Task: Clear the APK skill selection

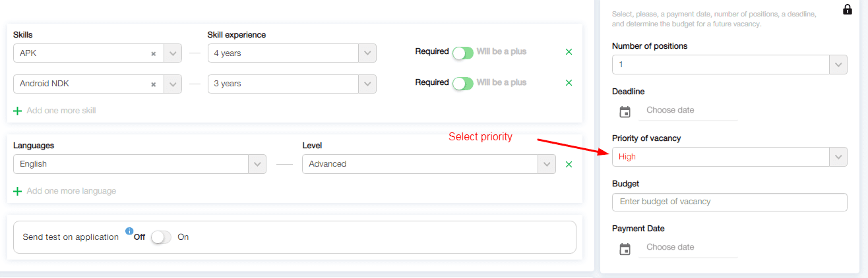Action: pos(154,54)
